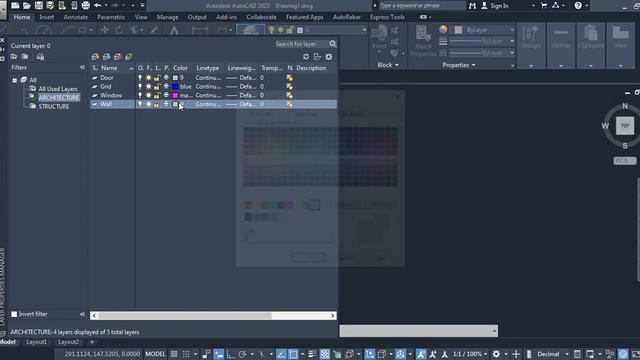The width and height of the screenshot is (640, 360).
Task: Open the layer dropdown list in the ribbon
Action: (364, 30)
